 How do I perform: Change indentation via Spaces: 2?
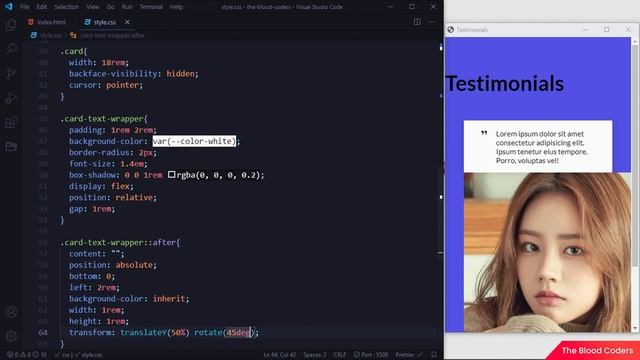[x=315, y=355]
